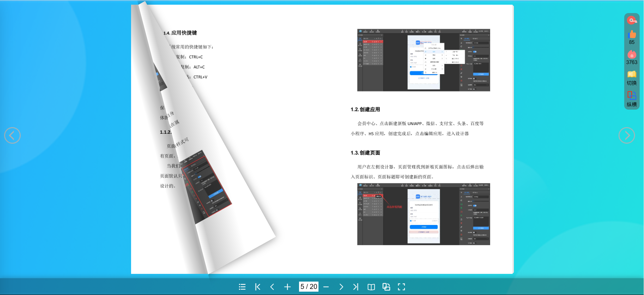Jump to the first page

(x=257, y=287)
